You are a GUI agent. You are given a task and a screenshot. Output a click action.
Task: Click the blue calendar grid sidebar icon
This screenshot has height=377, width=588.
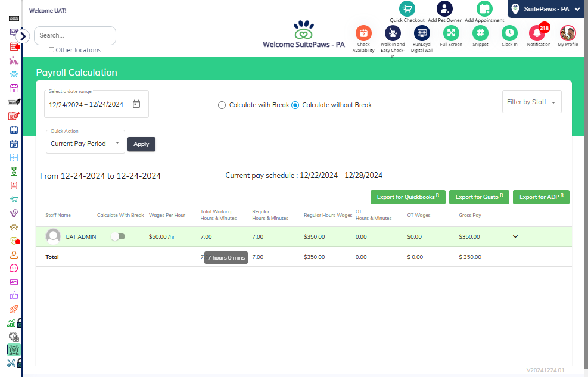14,130
